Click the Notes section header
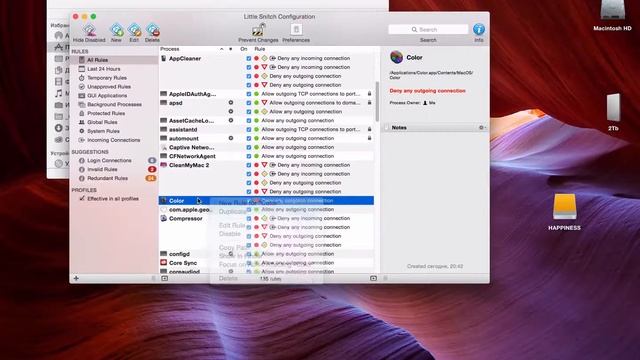 [x=435, y=128]
